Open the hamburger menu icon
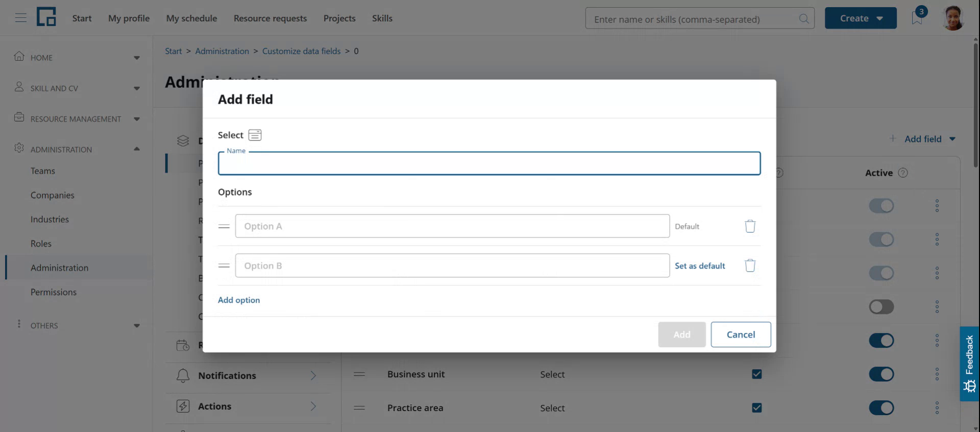Viewport: 980px width, 432px height. pos(20,18)
